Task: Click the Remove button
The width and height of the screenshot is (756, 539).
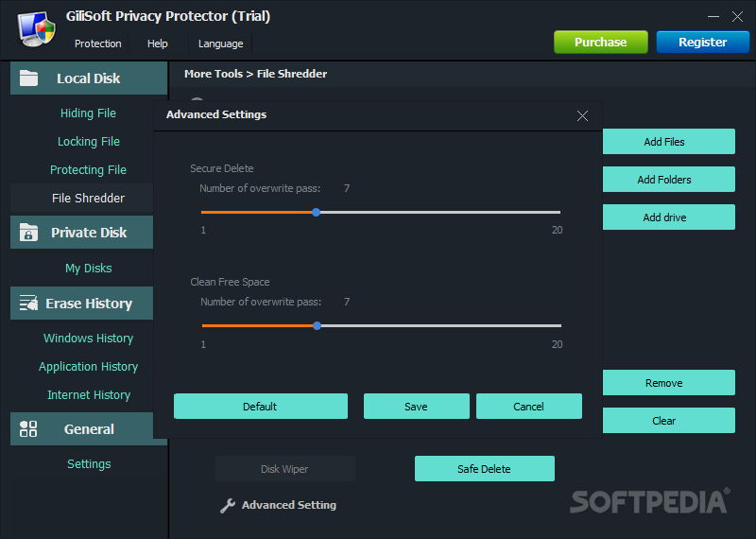Action: [669, 383]
